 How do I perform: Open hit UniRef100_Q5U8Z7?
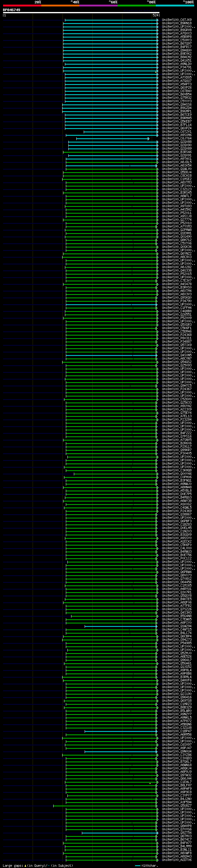[x=177, y=805]
